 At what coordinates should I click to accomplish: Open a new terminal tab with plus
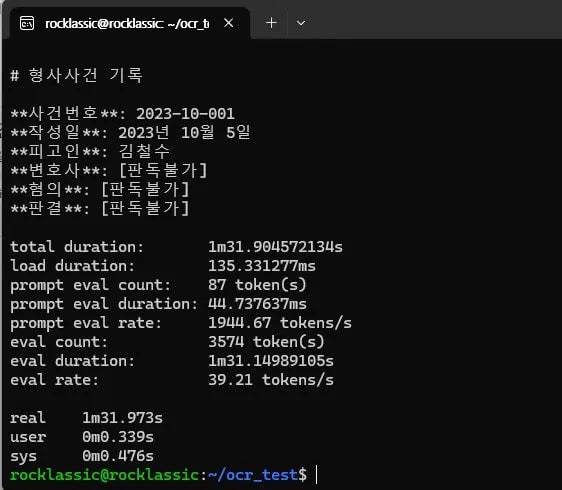click(x=271, y=23)
